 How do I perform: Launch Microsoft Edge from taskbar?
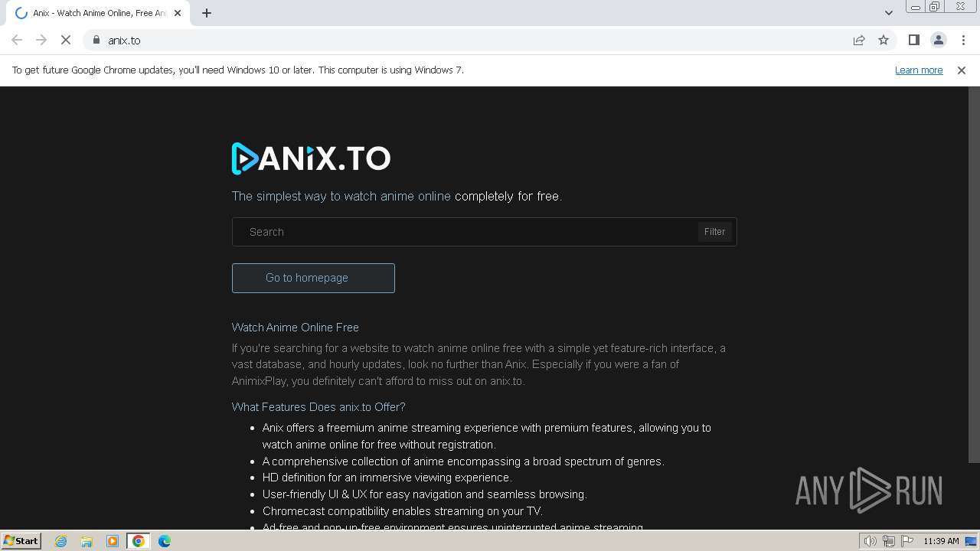[x=165, y=541]
